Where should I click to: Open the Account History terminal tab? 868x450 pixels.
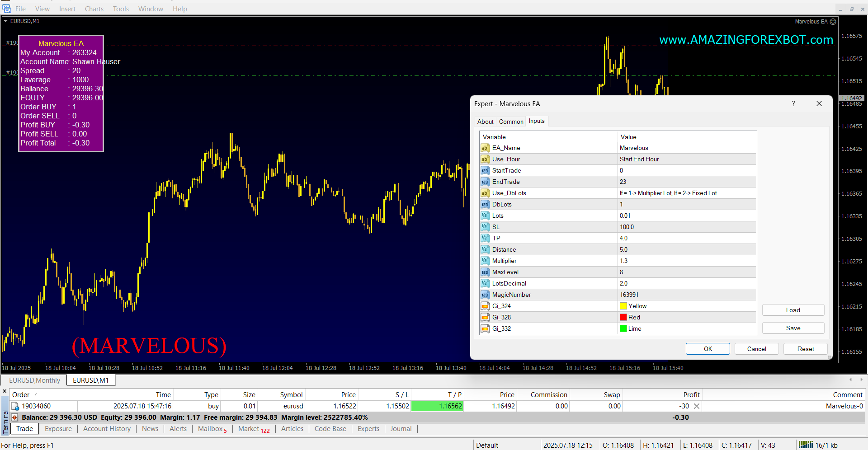coord(107,429)
